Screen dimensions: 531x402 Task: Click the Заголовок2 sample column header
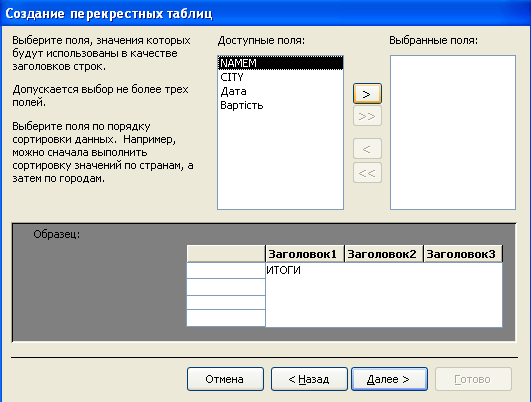tap(383, 254)
